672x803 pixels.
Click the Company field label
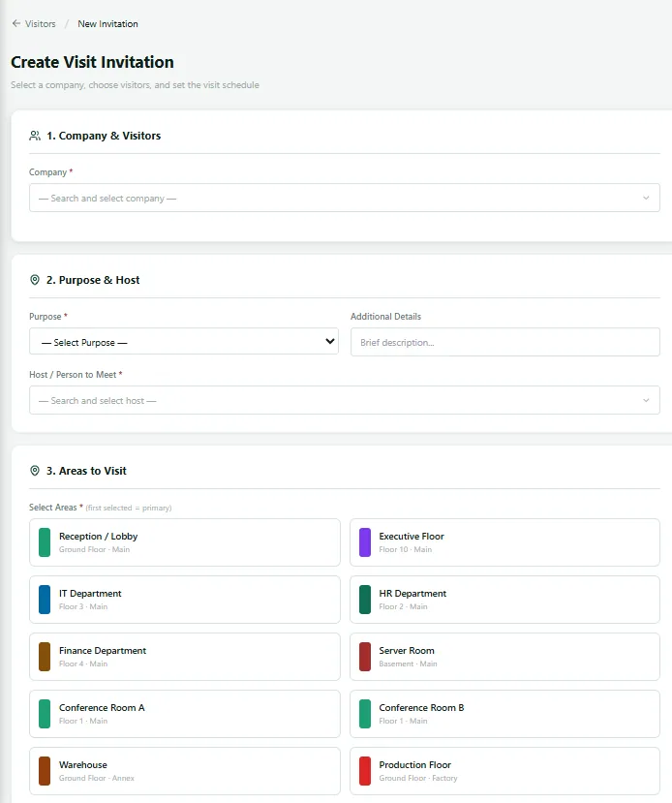pyautogui.click(x=48, y=172)
